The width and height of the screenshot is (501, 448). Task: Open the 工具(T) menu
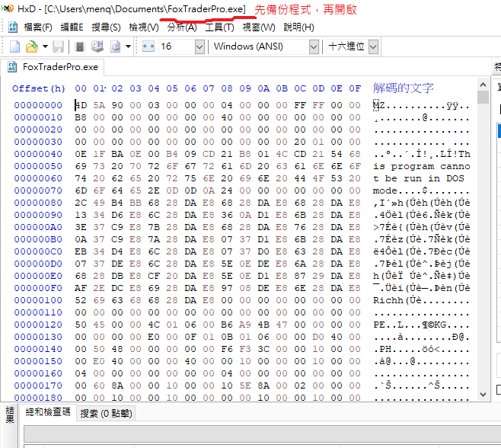point(219,27)
